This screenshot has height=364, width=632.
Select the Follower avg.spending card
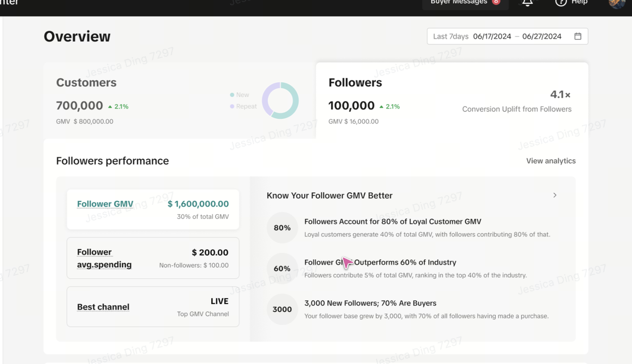pyautogui.click(x=153, y=258)
